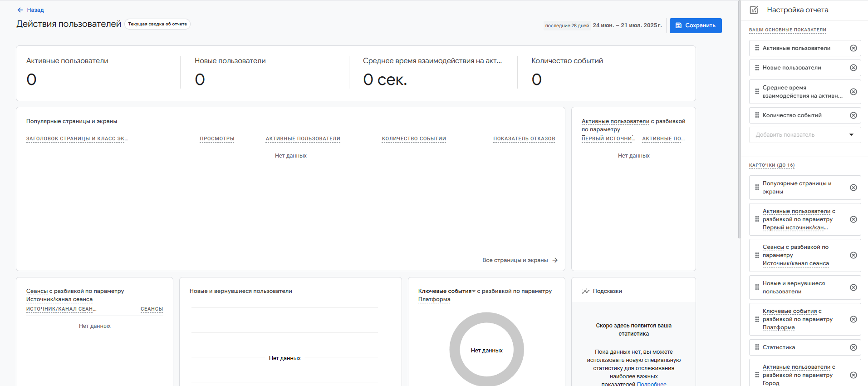Grab drag handle of Первый источник/канал card
The image size is (868, 386).
[x=757, y=219]
